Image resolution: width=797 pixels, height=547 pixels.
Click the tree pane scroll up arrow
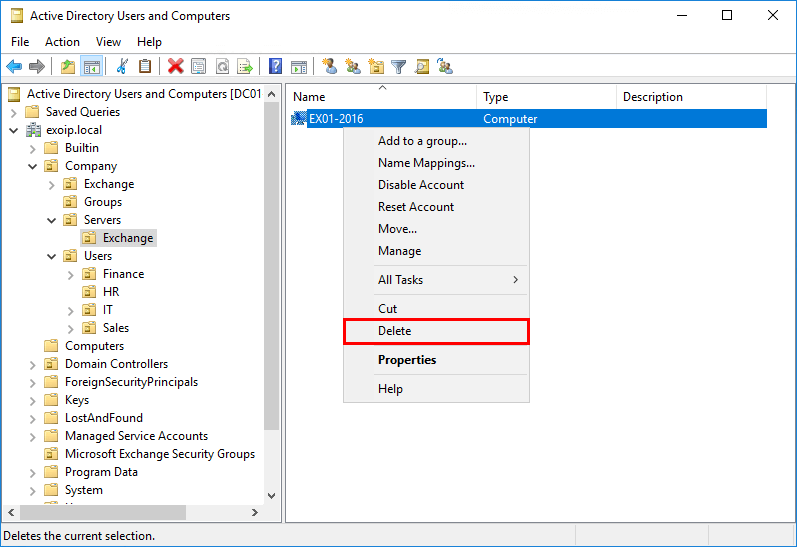pyautogui.click(x=271, y=94)
